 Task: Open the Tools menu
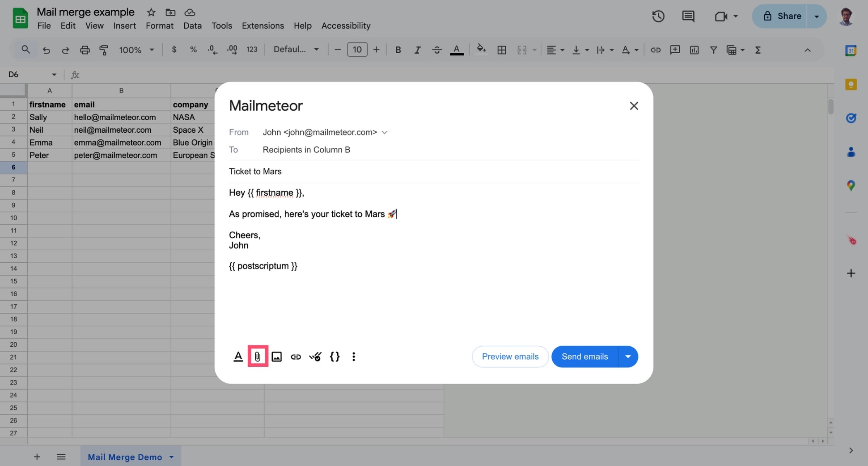pyautogui.click(x=222, y=26)
